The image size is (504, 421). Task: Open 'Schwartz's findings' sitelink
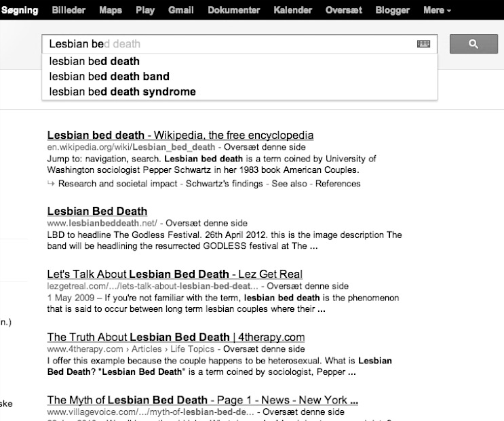(x=225, y=184)
